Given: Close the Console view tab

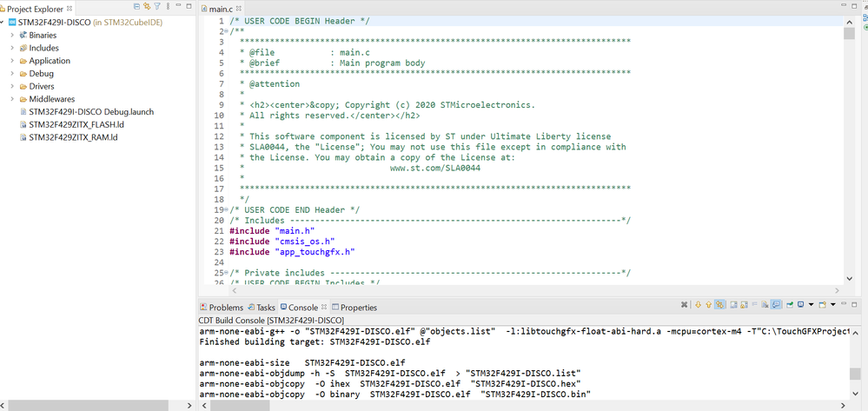Looking at the screenshot, I should [x=324, y=307].
